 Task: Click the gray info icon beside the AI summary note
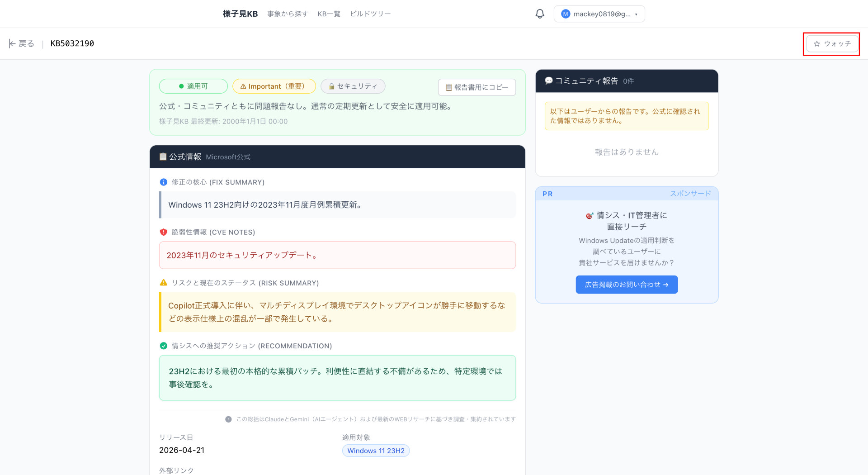click(x=229, y=419)
